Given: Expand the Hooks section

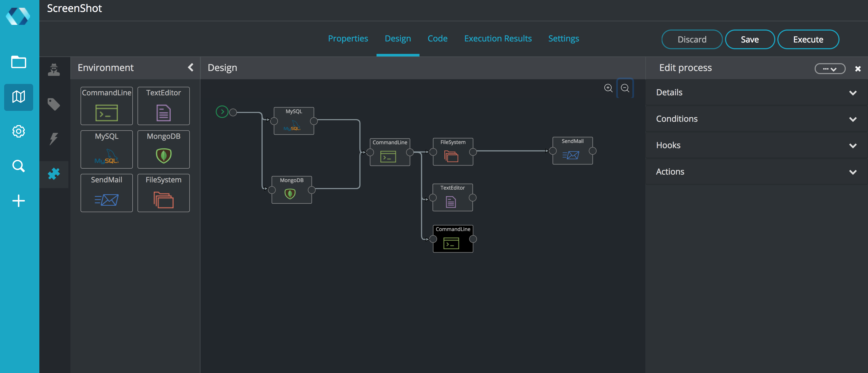Looking at the screenshot, I should (x=756, y=145).
